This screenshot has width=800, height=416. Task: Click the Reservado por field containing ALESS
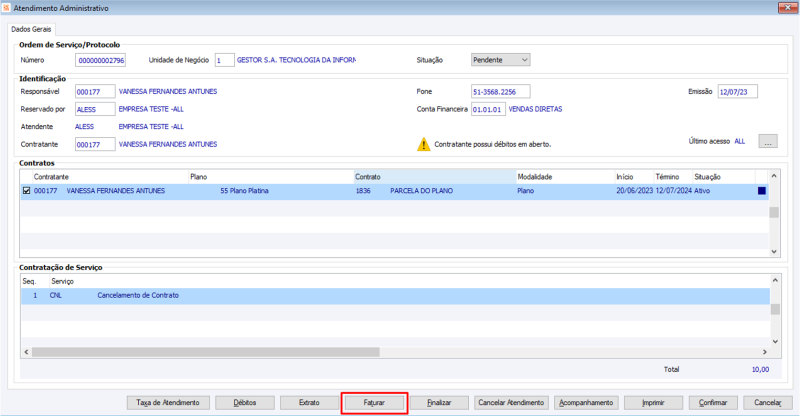pyautogui.click(x=95, y=109)
